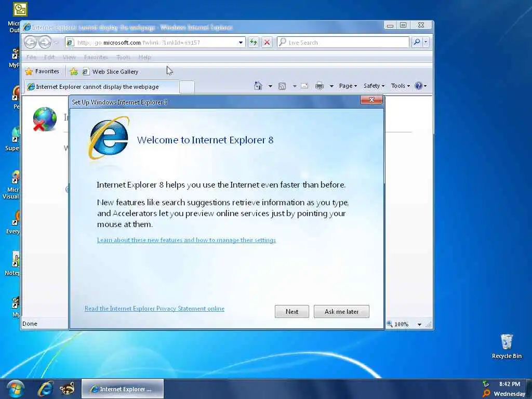Image resolution: width=532 pixels, height=399 pixels.
Task: Click the blue Help question mark icon
Action: tap(418, 86)
